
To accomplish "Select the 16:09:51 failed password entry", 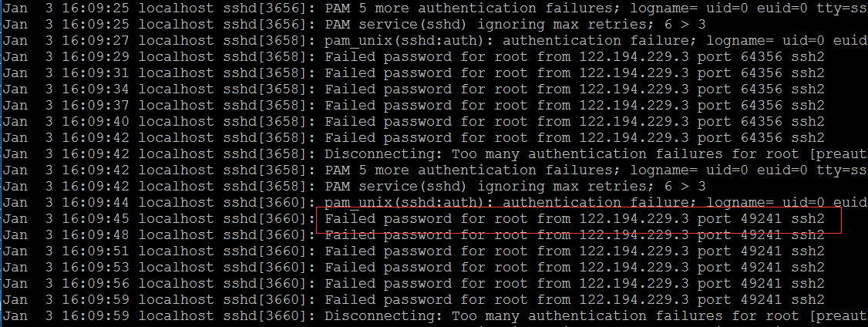I will coord(413,251).
